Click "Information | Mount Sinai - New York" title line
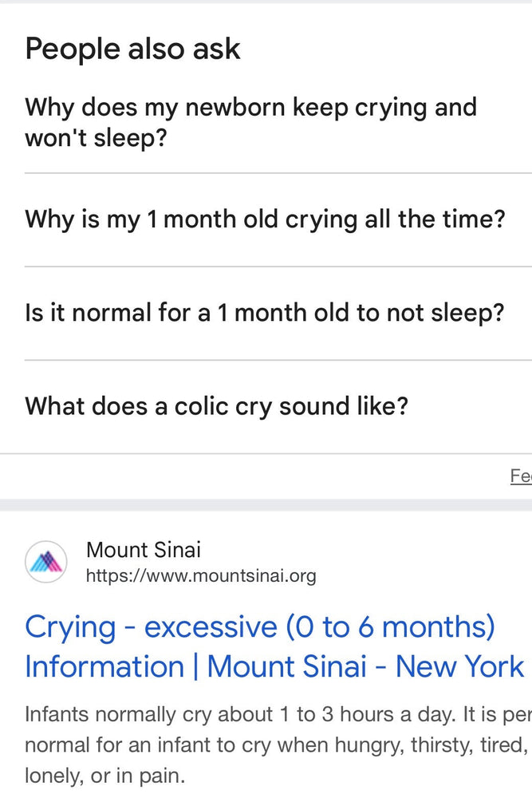The height and width of the screenshot is (798, 532). [274, 667]
